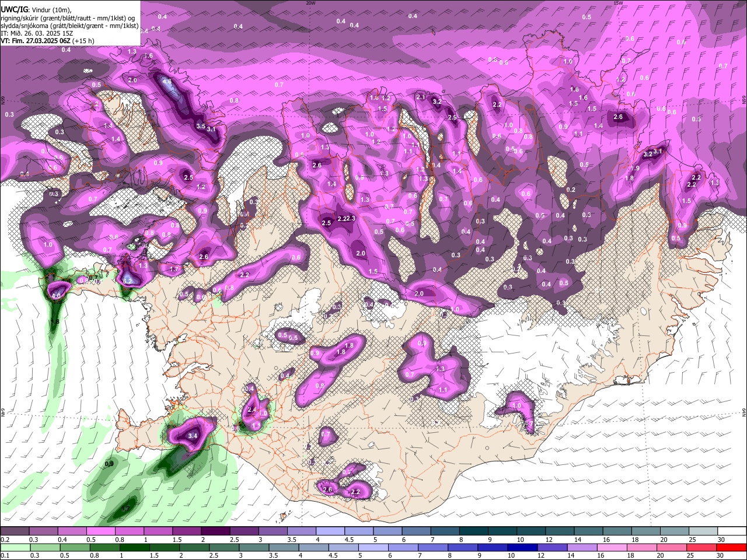747x560 pixels.
Task: Click the black '0.9' value over the sea
Action: pos(109,464)
